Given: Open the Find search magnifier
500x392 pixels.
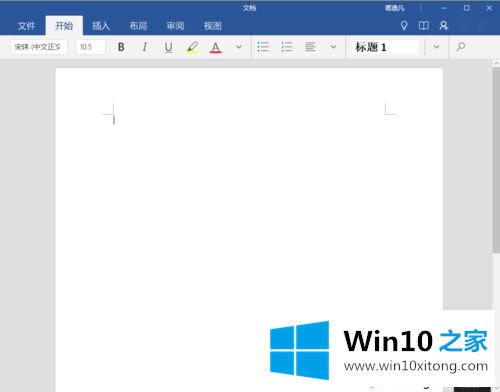Looking at the screenshot, I should coord(461,47).
